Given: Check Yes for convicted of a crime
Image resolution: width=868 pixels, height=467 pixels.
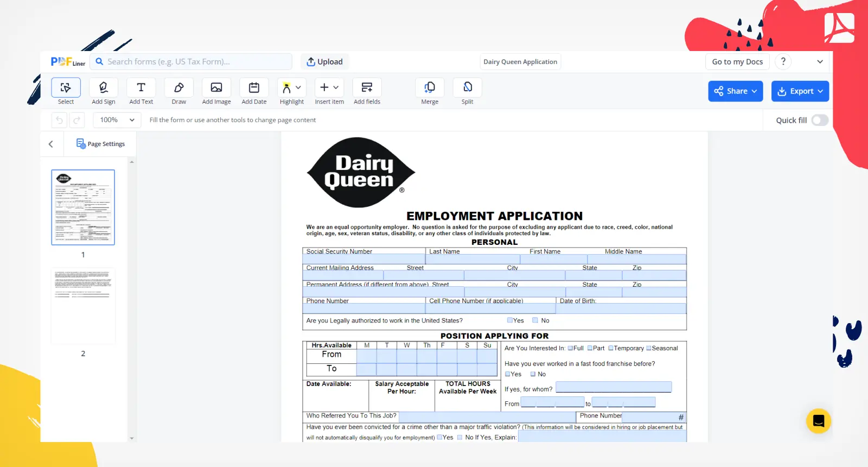Looking at the screenshot, I should pos(440,437).
